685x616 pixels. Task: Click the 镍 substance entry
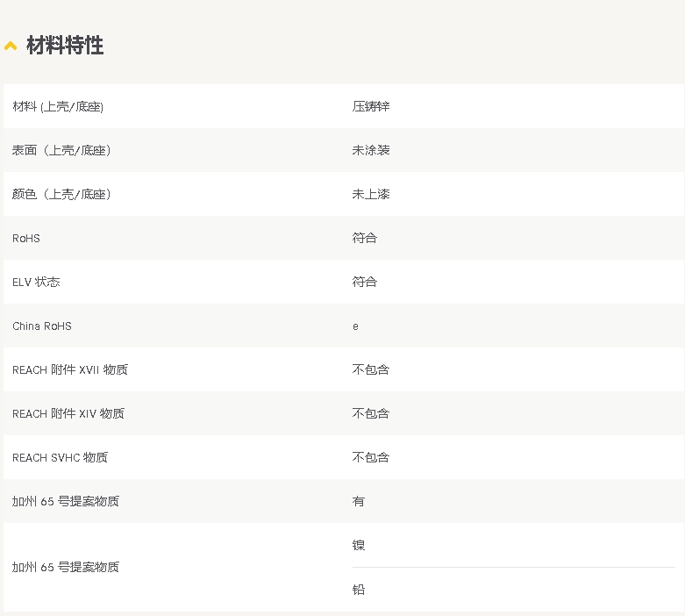click(x=359, y=545)
